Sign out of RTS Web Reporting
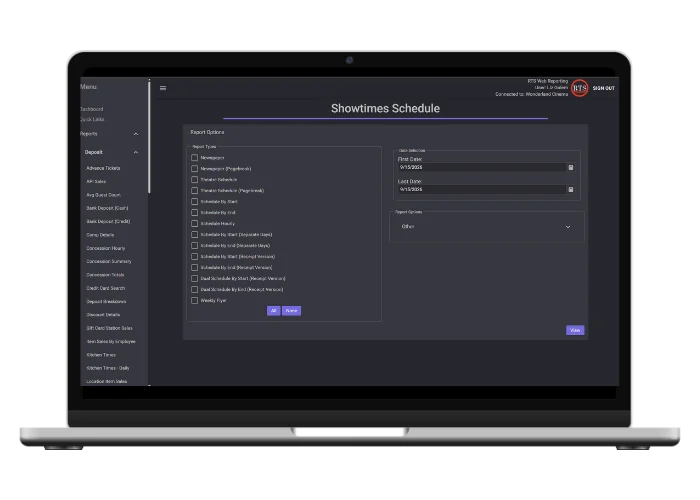 [604, 88]
